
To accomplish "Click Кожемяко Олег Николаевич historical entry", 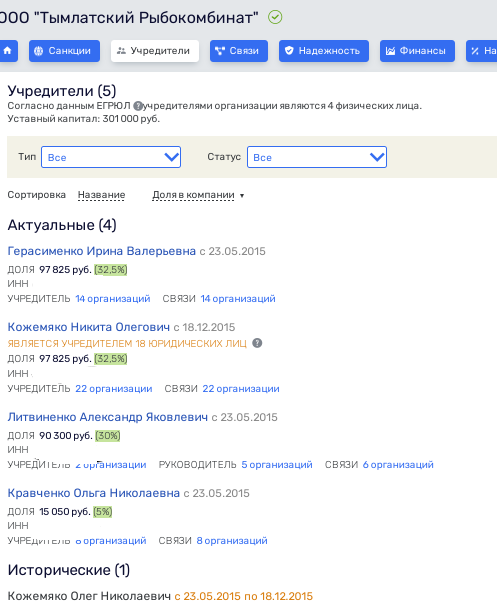I will pyautogui.click(x=89, y=596).
